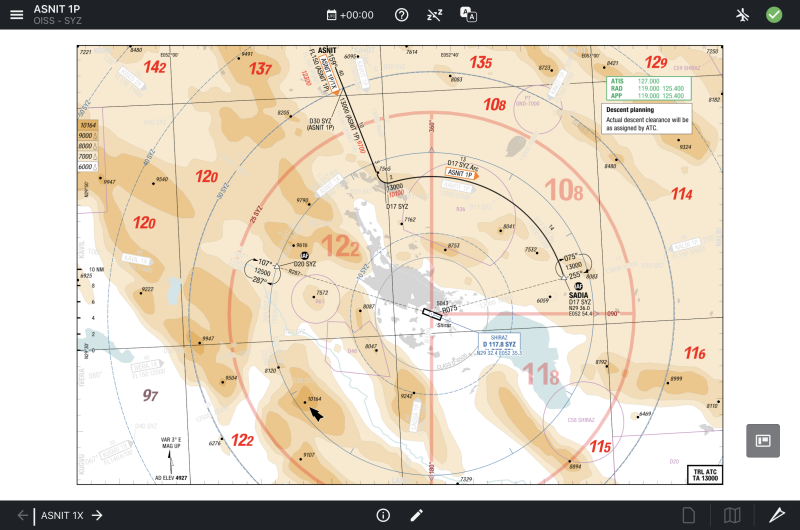The width and height of the screenshot is (800, 530).
Task: Toggle the airplane mode crossed-plane icon
Action: (x=743, y=15)
